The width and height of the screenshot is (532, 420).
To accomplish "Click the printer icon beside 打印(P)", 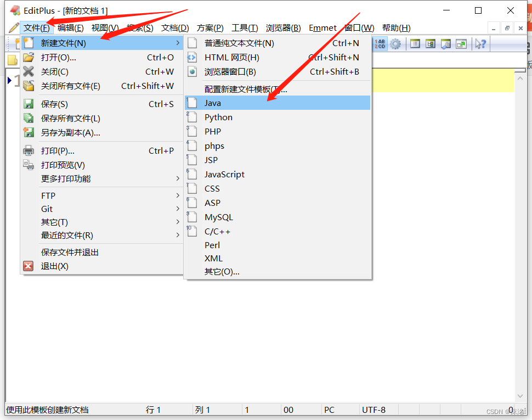I will 29,150.
